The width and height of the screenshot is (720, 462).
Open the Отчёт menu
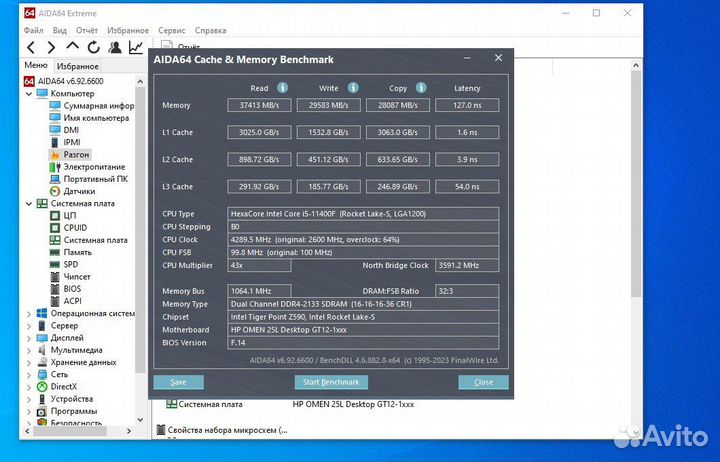pos(87,30)
